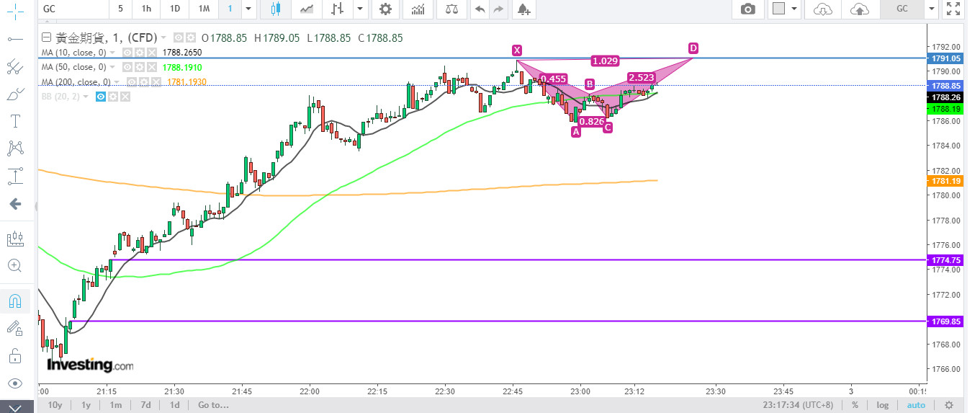
Task: Select the horizontal line drawing tool
Action: (14, 39)
